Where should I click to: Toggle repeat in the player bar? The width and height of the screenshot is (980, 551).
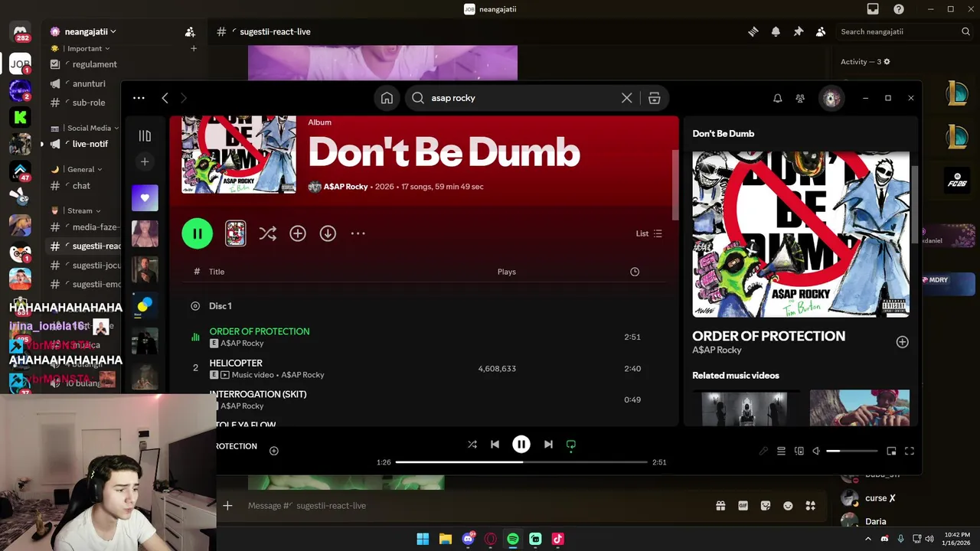pyautogui.click(x=570, y=445)
